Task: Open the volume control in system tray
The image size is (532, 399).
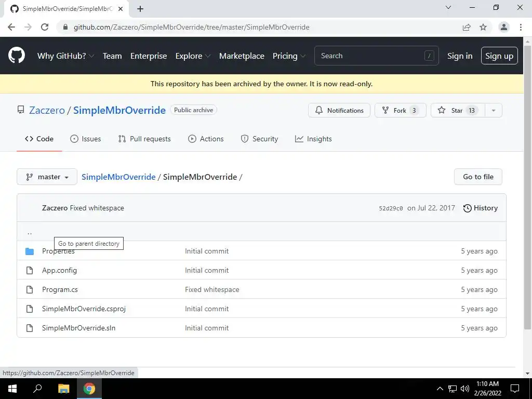Action: pos(465,389)
